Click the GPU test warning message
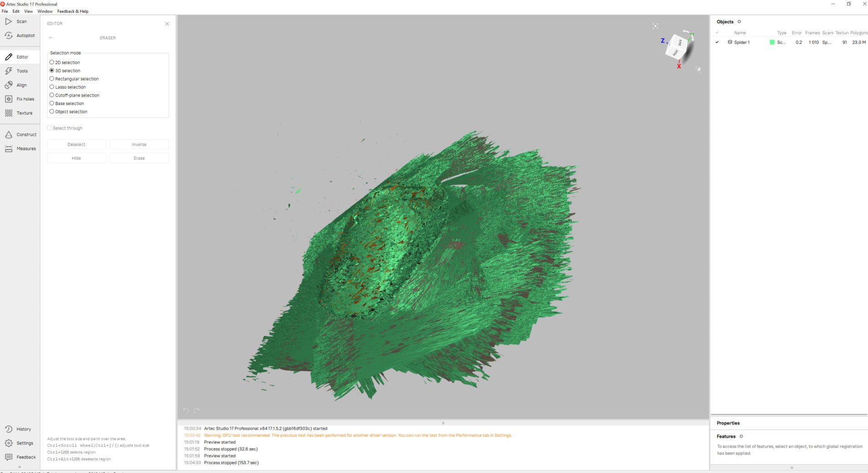Screen dimensions: 868x473 (x=358, y=435)
